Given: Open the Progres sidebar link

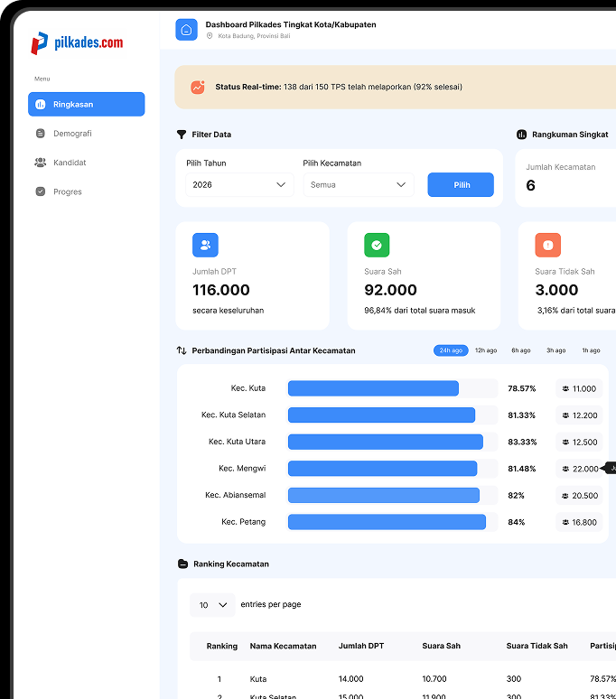Looking at the screenshot, I should 67,191.
